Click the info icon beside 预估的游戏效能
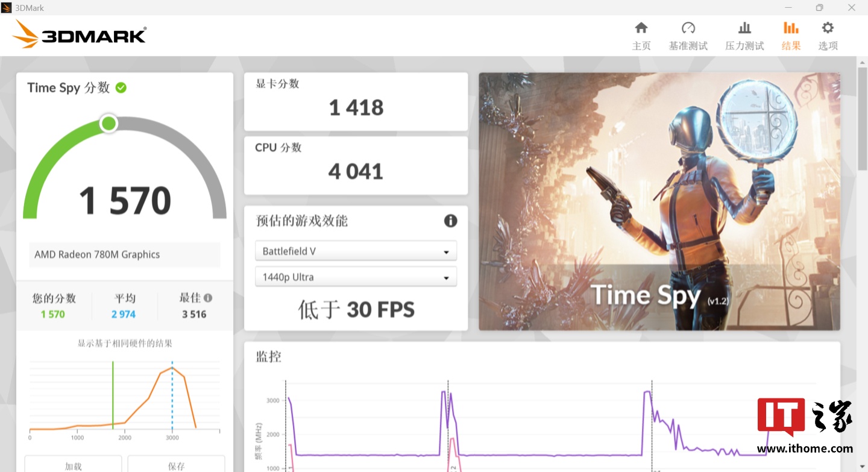The height and width of the screenshot is (472, 868). click(450, 221)
